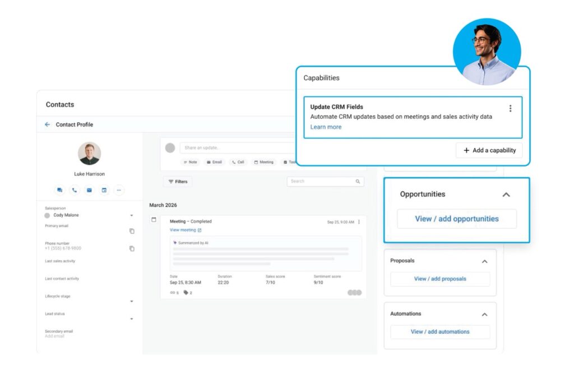Copy the primary email with the copy icon
This screenshot has width=574, height=392.
[x=132, y=231]
